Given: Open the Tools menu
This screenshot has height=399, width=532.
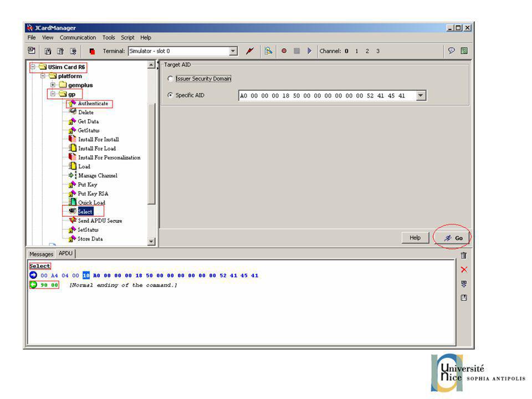Looking at the screenshot, I should pos(109,38).
